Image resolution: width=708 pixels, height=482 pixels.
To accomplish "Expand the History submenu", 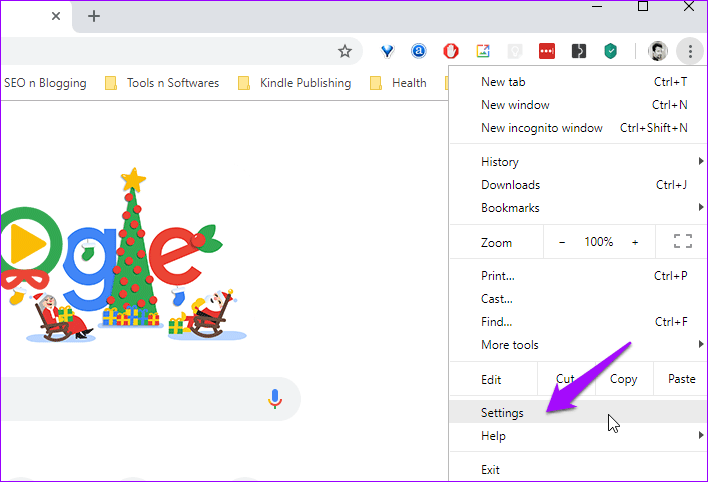I will (578, 162).
